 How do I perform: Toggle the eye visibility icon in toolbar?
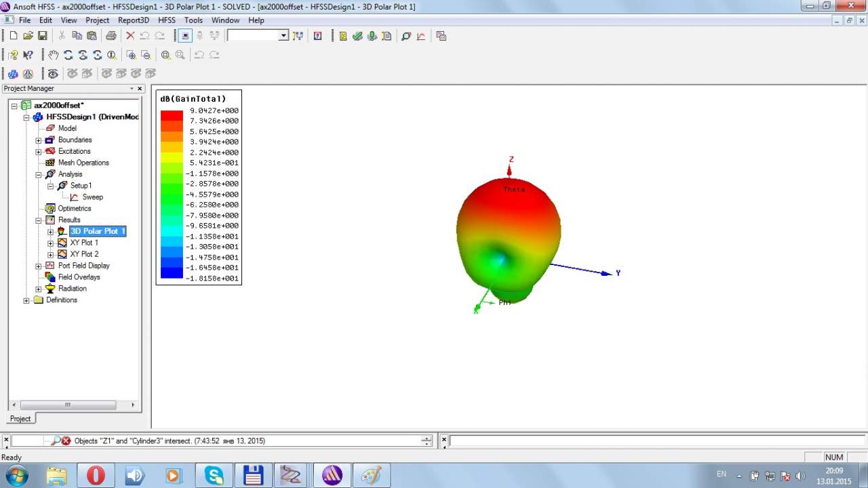click(53, 73)
